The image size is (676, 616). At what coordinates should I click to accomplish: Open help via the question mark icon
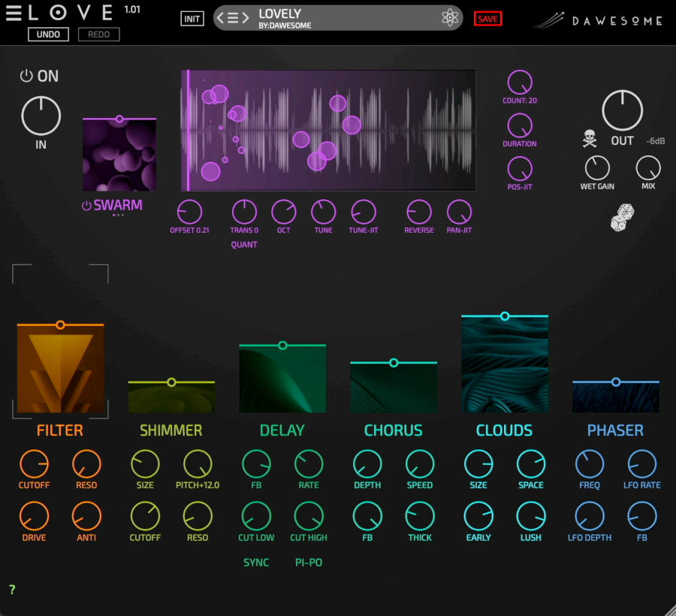point(11,590)
